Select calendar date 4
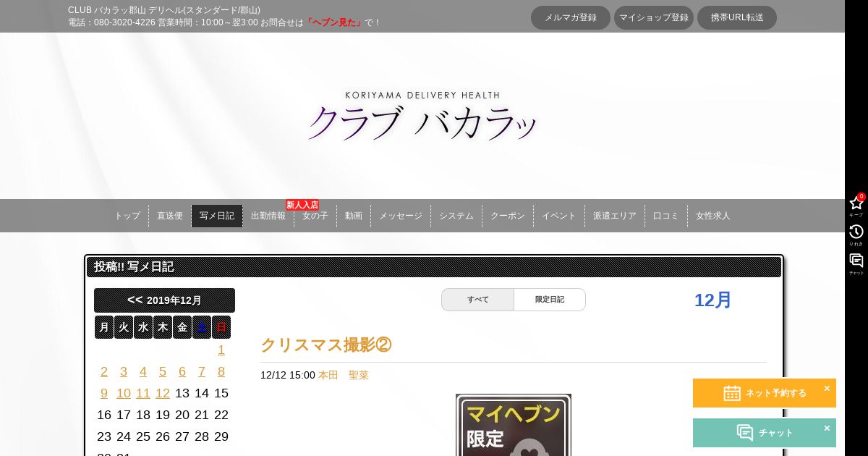Viewport: 868px width, 456px height. click(143, 371)
